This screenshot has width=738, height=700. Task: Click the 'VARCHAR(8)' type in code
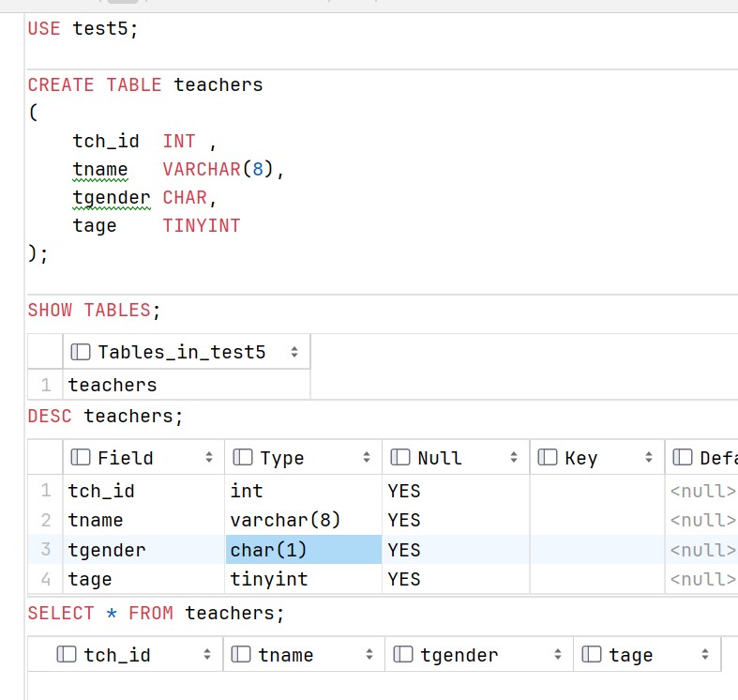[218, 169]
